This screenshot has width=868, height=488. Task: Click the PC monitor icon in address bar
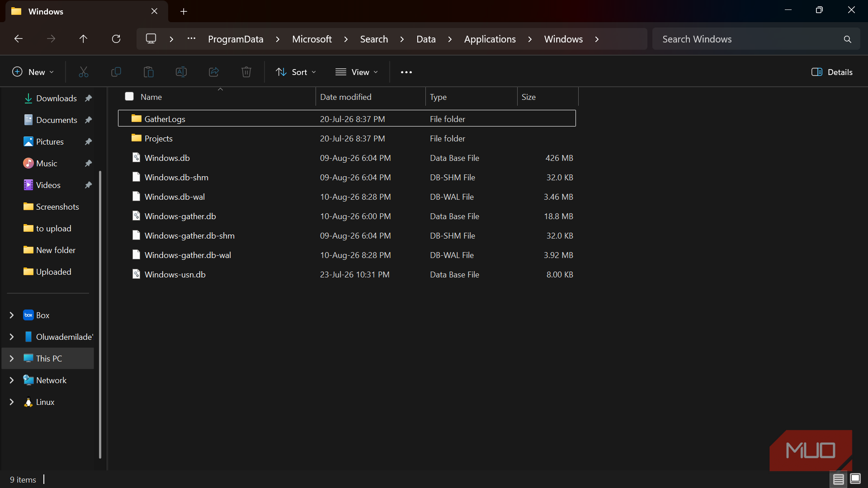tap(151, 39)
